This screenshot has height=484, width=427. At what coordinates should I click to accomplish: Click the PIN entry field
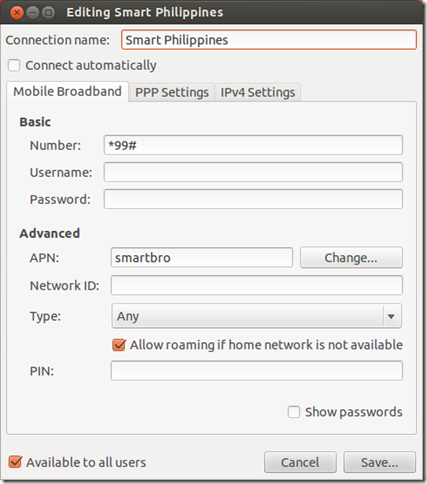point(257,371)
